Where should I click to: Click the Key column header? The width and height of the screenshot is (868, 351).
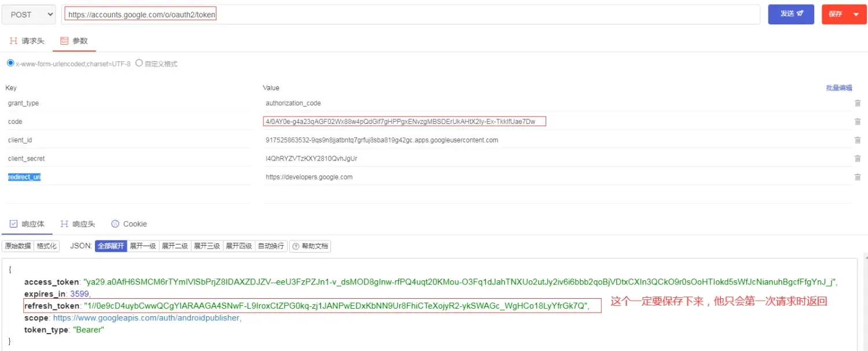point(11,88)
